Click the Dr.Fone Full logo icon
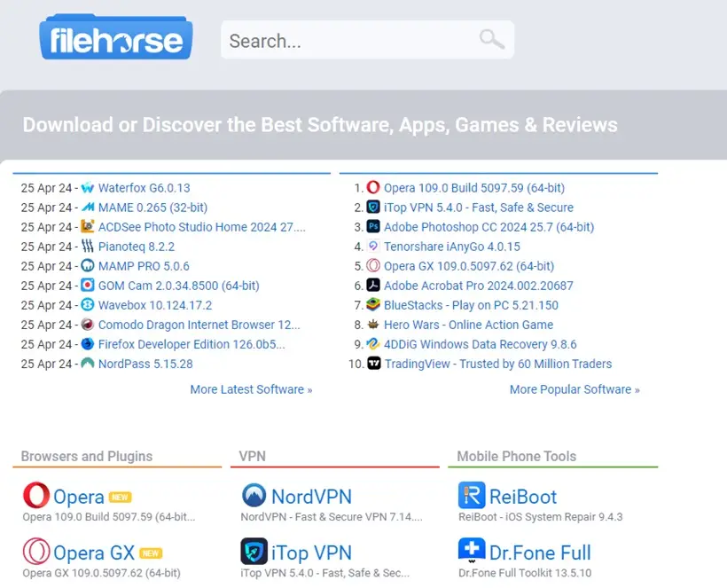The height and width of the screenshot is (588, 727). click(x=472, y=551)
